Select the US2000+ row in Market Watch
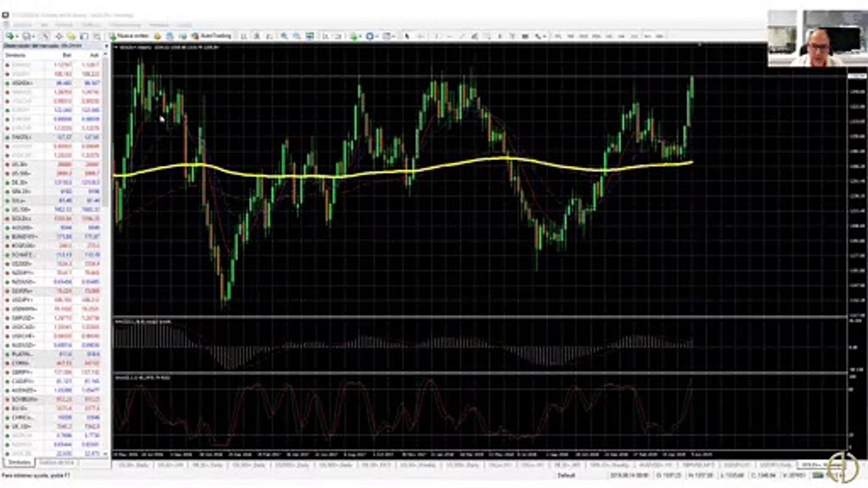This screenshot has height=488, width=868. [52, 264]
